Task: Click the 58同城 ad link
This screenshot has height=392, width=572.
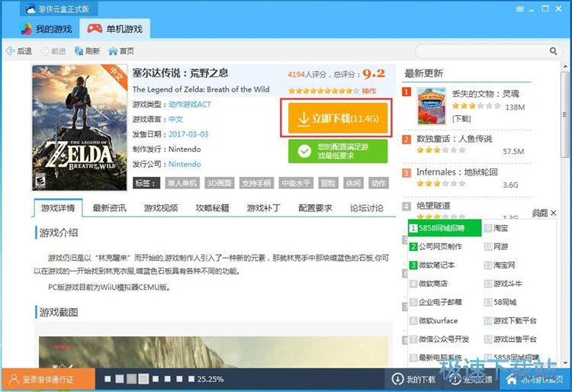Action: click(505, 302)
